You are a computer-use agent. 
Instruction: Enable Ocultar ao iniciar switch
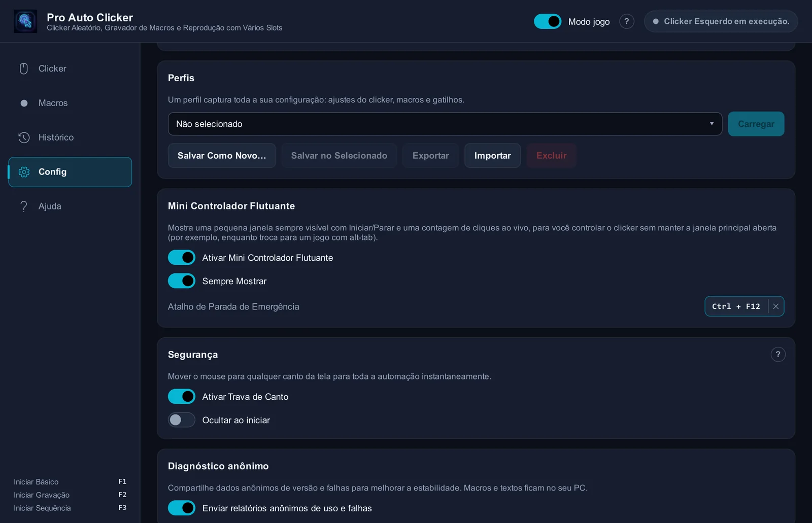click(182, 420)
